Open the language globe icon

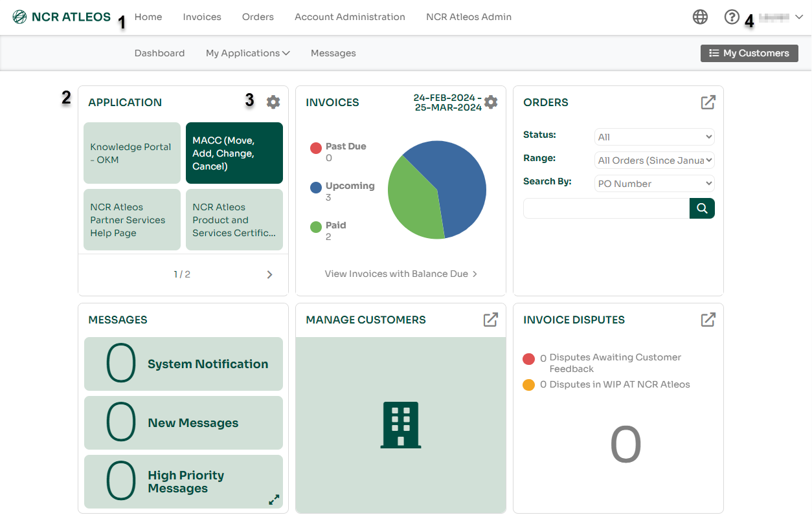(700, 17)
